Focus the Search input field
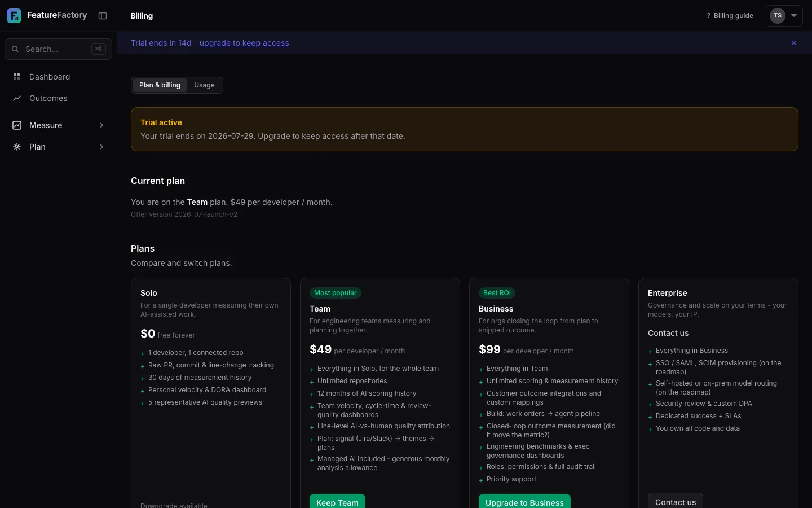This screenshot has height=508, width=812. (58, 49)
